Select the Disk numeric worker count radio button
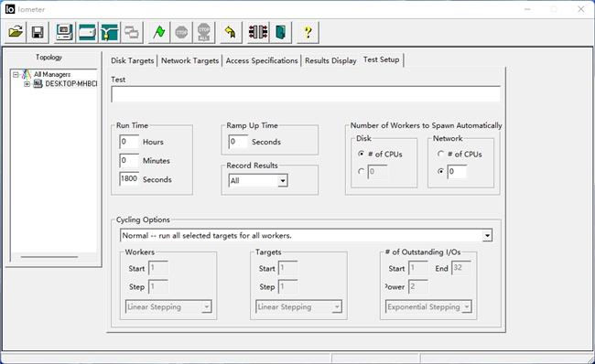 (x=361, y=171)
